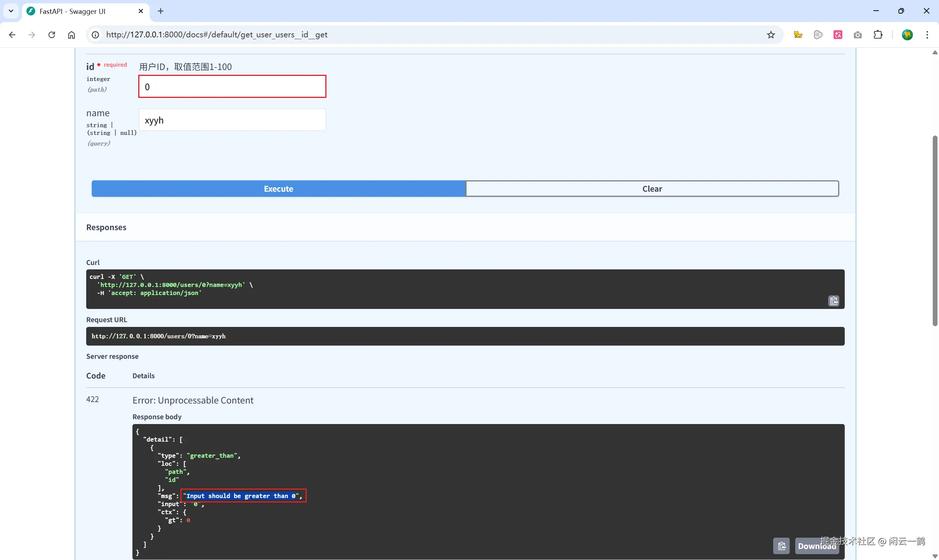View site information for 127.0.0.1
Image resolution: width=939 pixels, height=560 pixels.
pos(95,35)
